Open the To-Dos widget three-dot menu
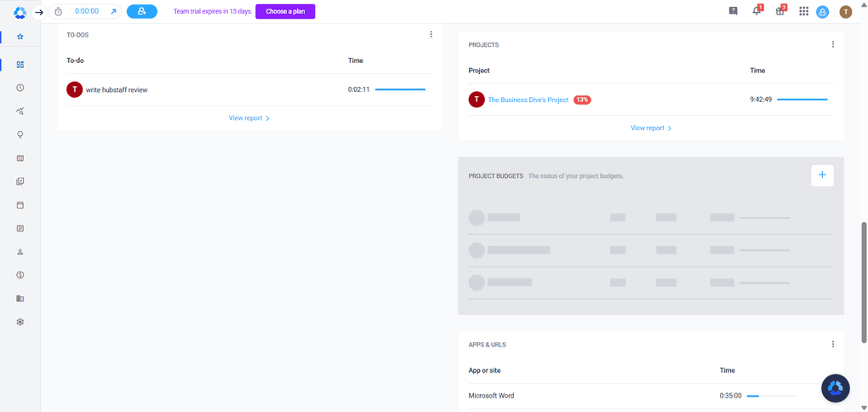868x412 pixels. click(x=431, y=34)
